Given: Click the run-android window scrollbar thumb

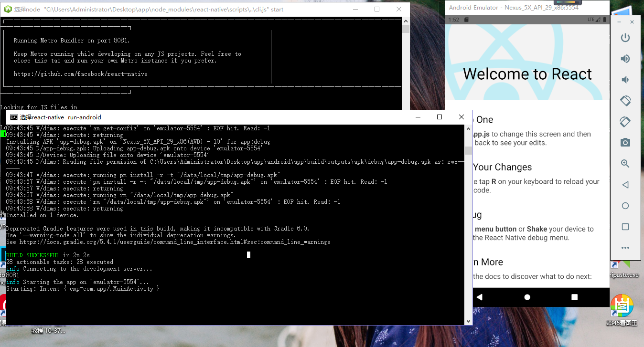Looking at the screenshot, I should pyautogui.click(x=469, y=151).
